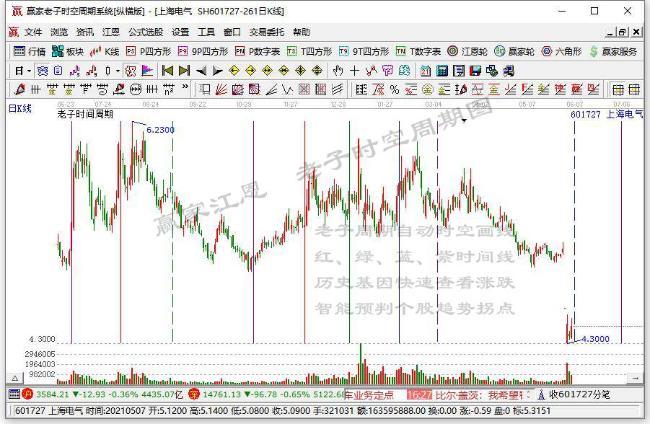Image resolution: width=650 pixels, height=424 pixels.
Task: Click the 6.2300 high price label
Action: coord(160,130)
